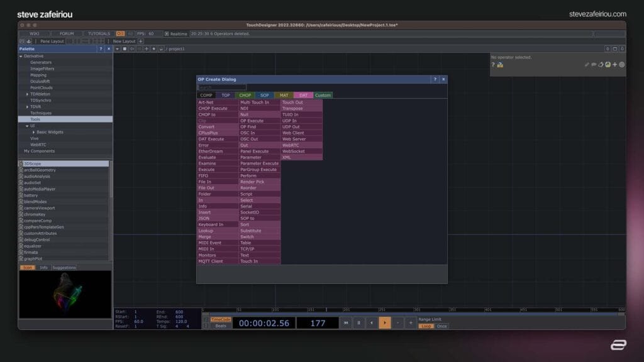
Task: Open the FORUM link
Action: [x=67, y=34]
